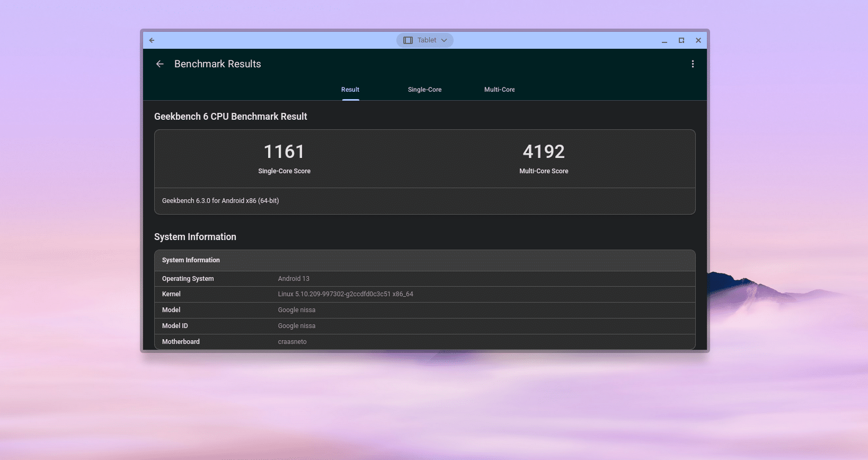The height and width of the screenshot is (460, 868).
Task: Maximize the Geekbench window
Action: click(681, 40)
